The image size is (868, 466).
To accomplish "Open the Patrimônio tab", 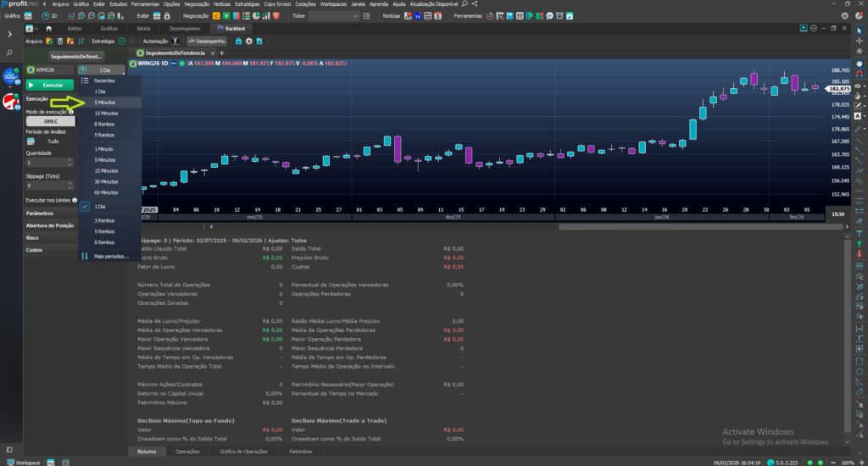I will tap(301, 452).
